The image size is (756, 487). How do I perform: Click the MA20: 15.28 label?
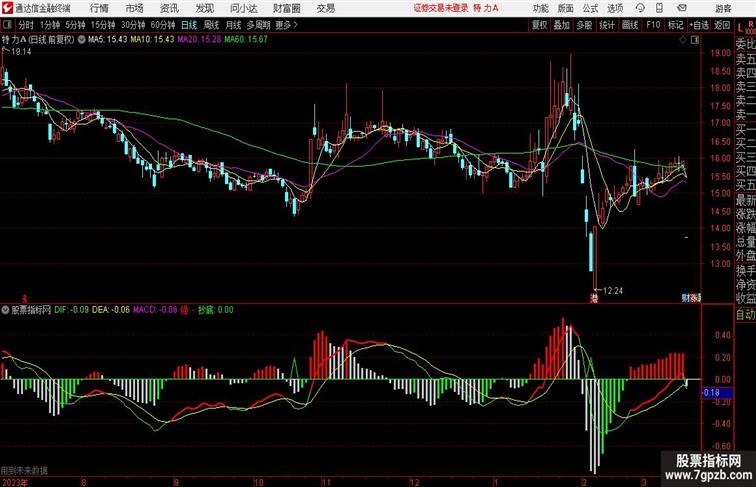point(199,40)
